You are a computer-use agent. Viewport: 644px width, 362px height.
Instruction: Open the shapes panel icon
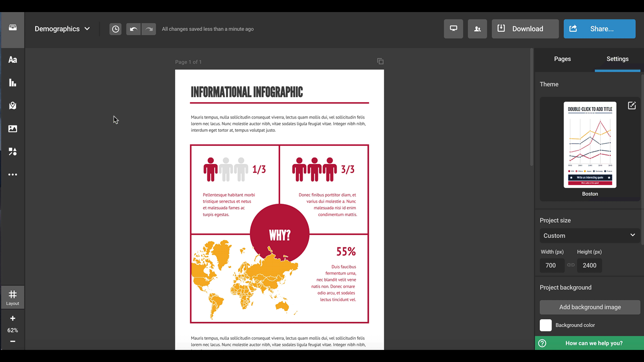13,151
